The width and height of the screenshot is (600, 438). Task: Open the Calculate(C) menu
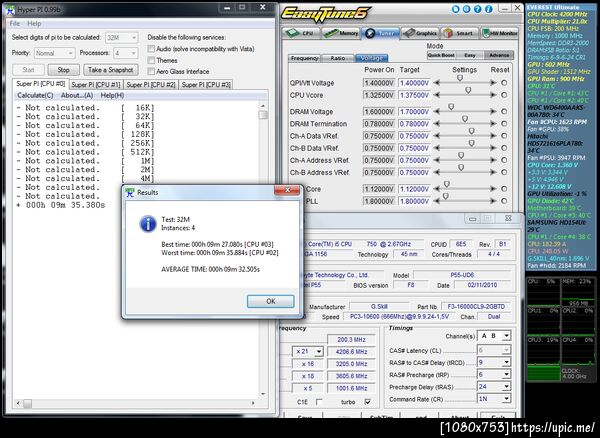click(x=35, y=95)
